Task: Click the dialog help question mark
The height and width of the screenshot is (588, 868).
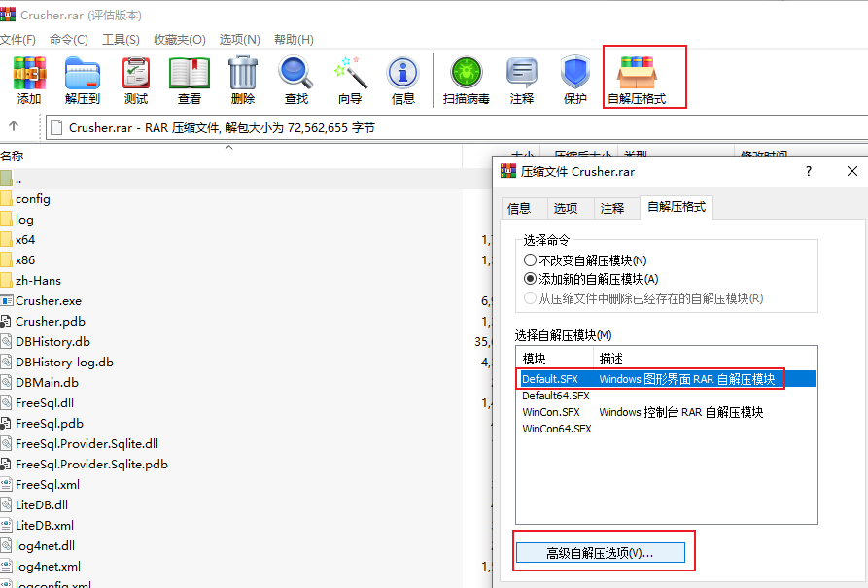Action: click(808, 171)
